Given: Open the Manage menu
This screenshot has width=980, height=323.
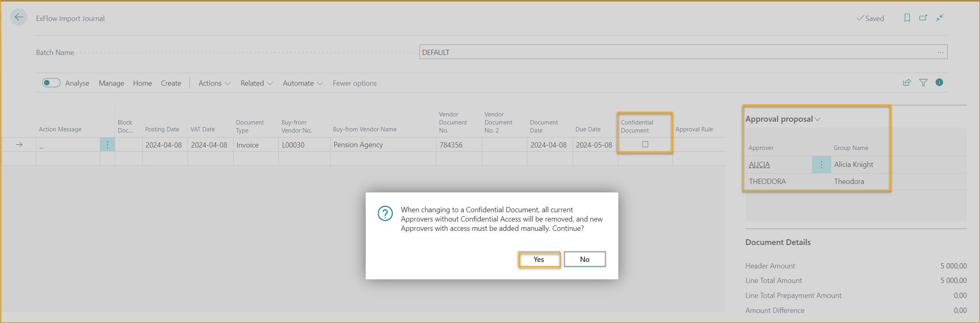Looking at the screenshot, I should point(111,83).
